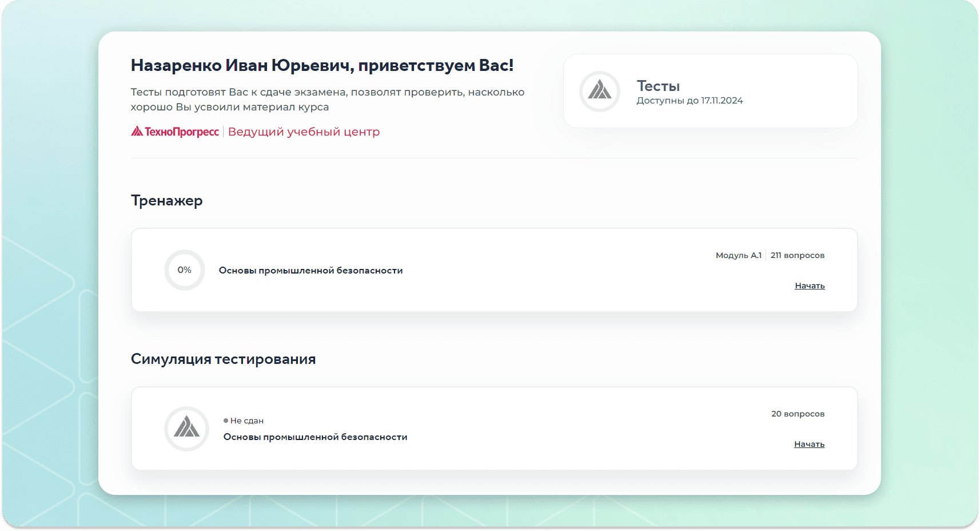980x531 pixels.
Task: Open Основы промышленной безопасности in Тренажер
Action: coord(310,271)
